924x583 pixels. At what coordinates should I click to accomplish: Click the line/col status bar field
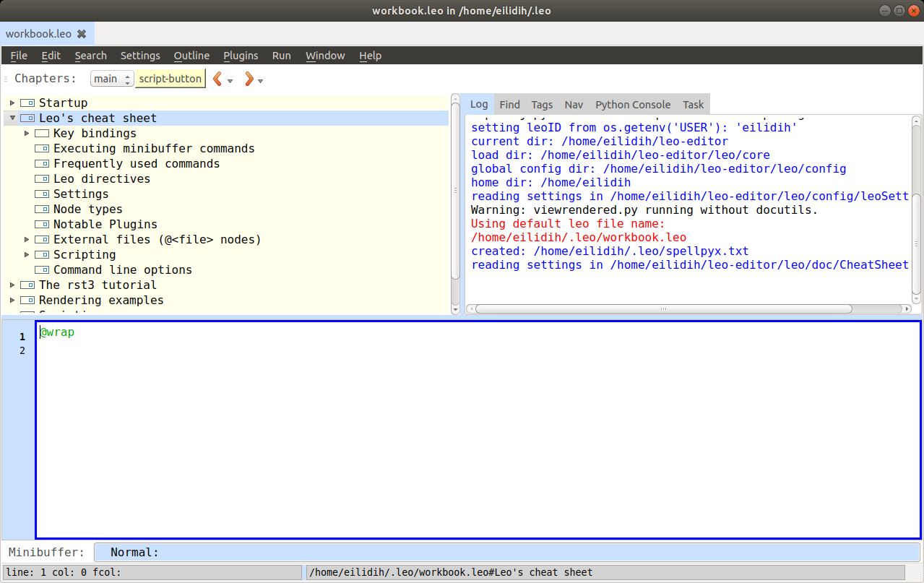tap(152, 573)
